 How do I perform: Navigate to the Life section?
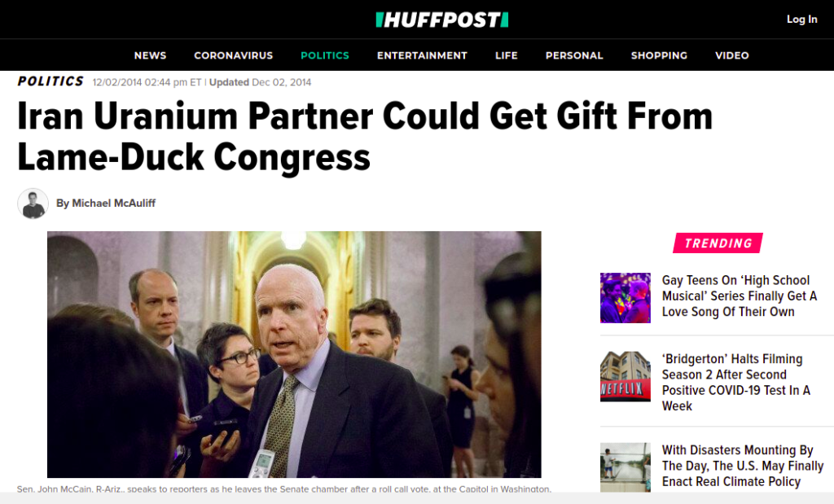click(x=507, y=55)
